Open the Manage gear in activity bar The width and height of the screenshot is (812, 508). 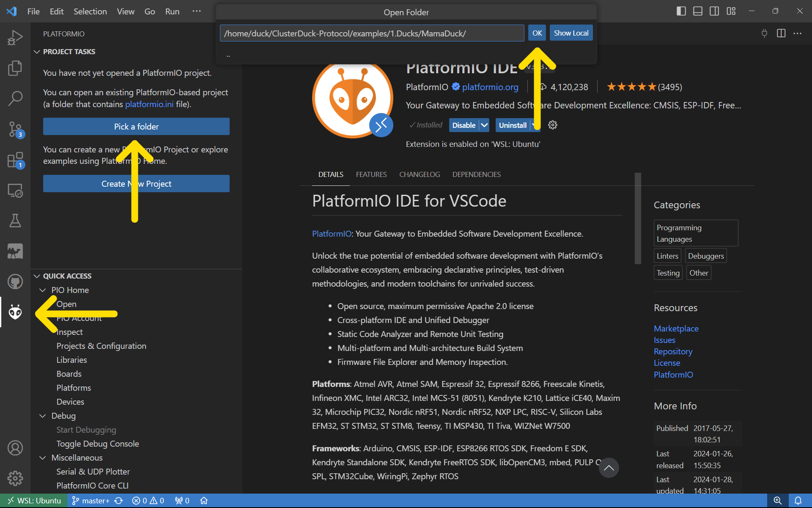15,478
